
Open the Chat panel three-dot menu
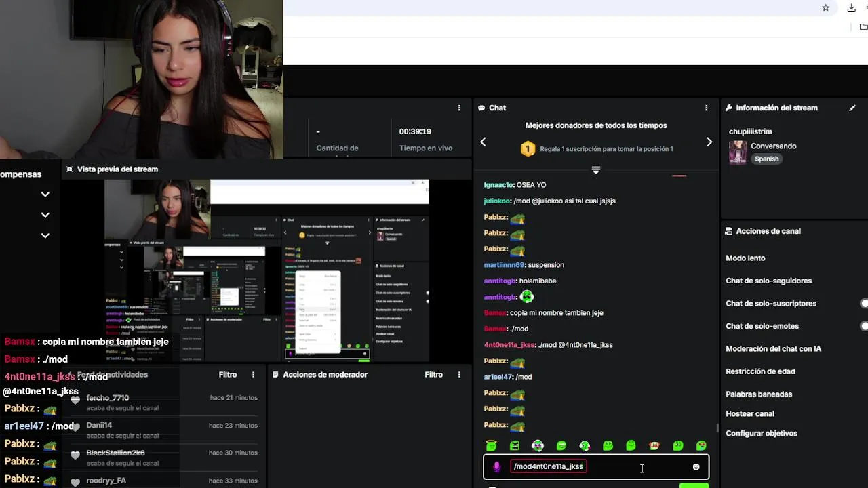(x=706, y=108)
